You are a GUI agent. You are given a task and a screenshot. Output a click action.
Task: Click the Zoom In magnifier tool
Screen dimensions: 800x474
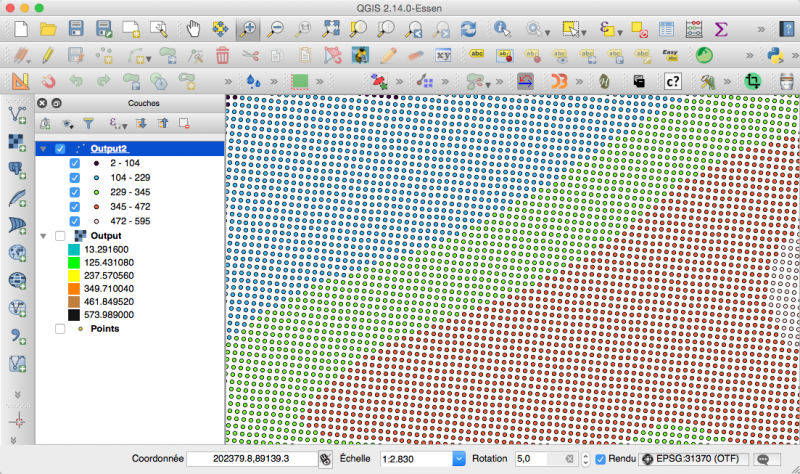tap(248, 30)
